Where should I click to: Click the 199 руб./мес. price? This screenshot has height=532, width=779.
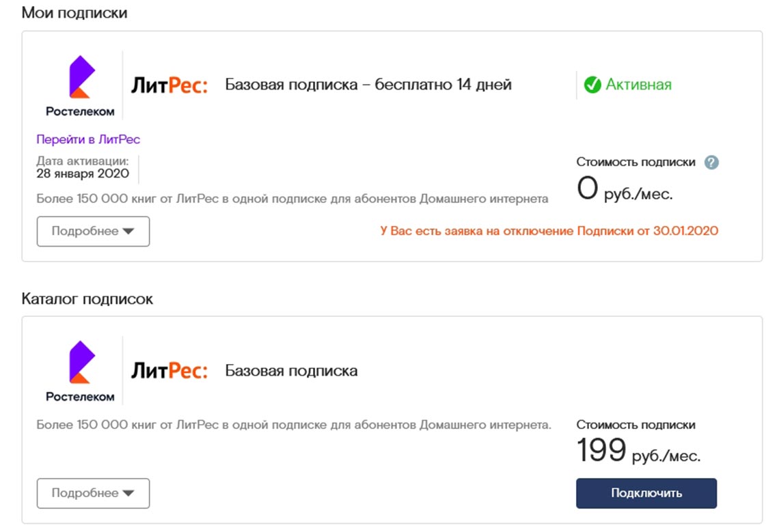click(638, 451)
